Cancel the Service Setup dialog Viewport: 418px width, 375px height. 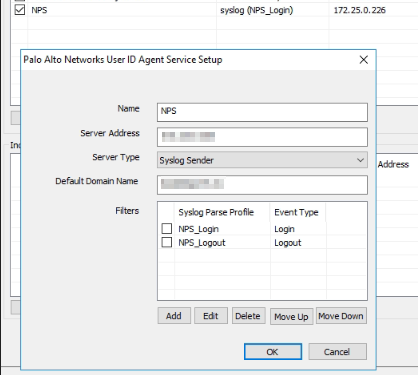(337, 352)
